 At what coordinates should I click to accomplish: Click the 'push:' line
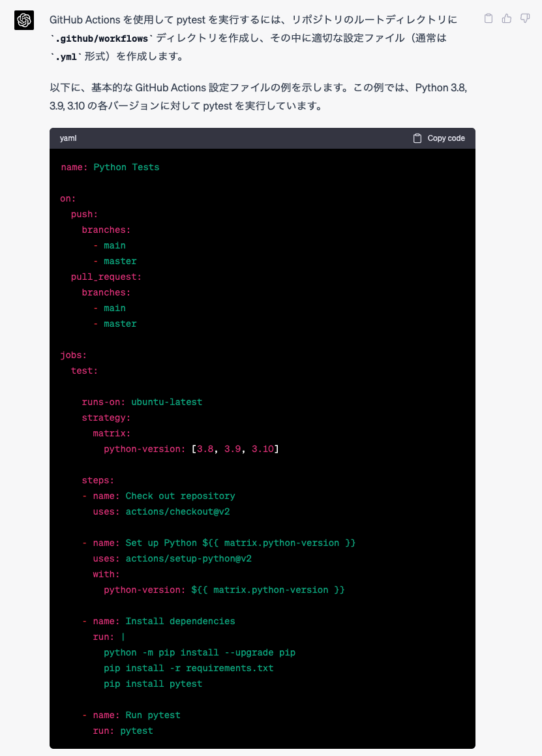point(84,214)
